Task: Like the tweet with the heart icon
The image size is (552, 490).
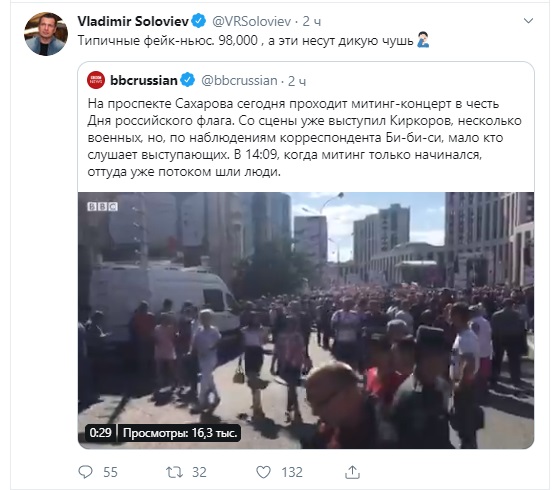Action: tap(263, 472)
